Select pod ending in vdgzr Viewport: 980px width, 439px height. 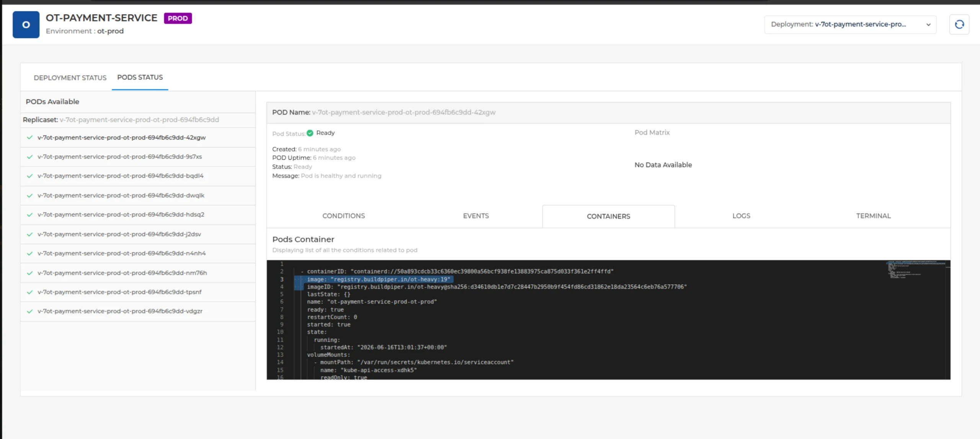coord(138,311)
